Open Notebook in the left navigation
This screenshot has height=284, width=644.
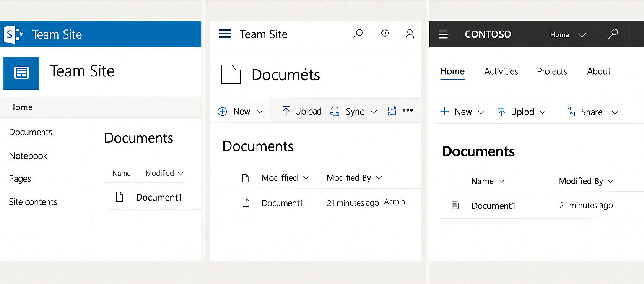click(x=28, y=156)
